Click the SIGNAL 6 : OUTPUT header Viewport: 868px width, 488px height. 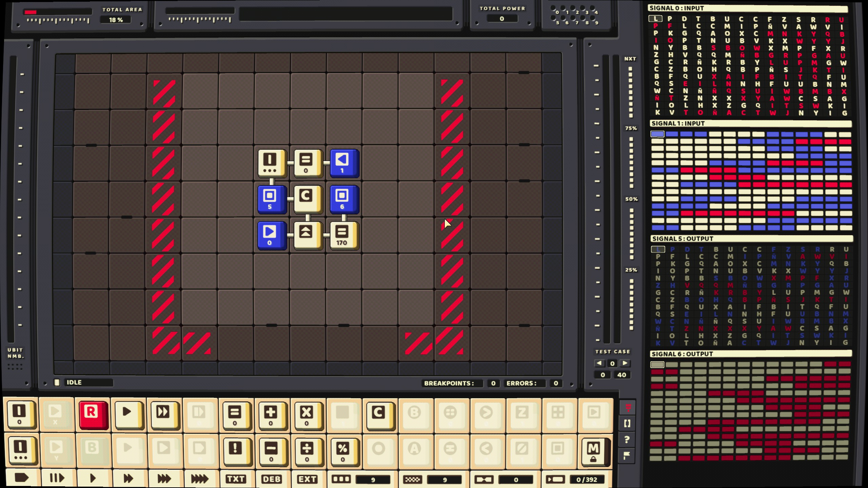coord(751,354)
